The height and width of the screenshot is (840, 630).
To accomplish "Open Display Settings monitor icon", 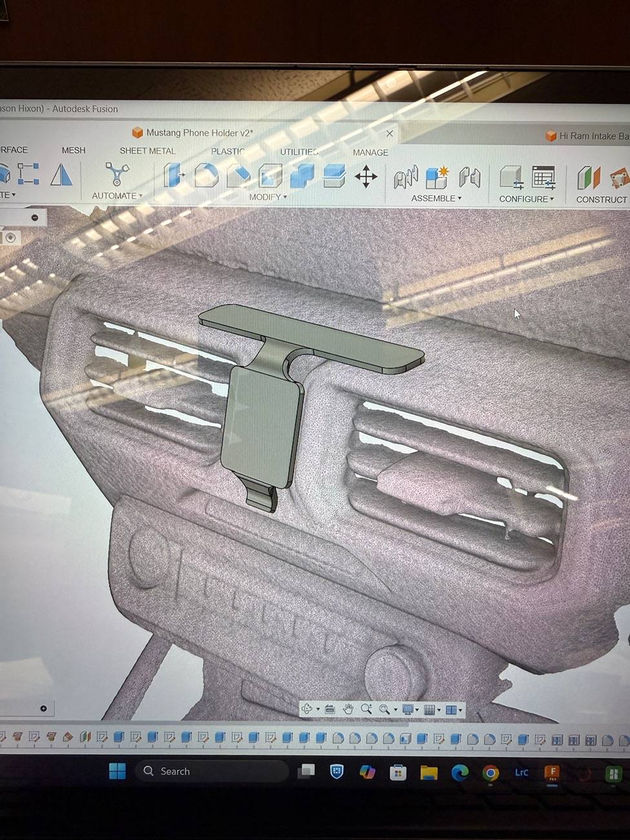I will [408, 709].
